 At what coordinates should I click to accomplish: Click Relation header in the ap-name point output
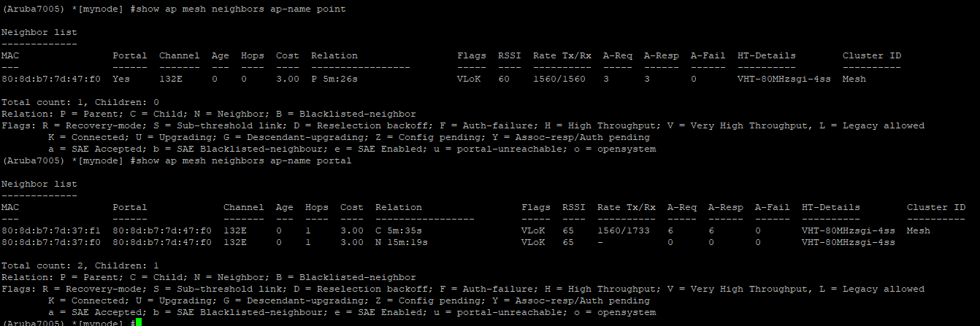pyautogui.click(x=334, y=55)
